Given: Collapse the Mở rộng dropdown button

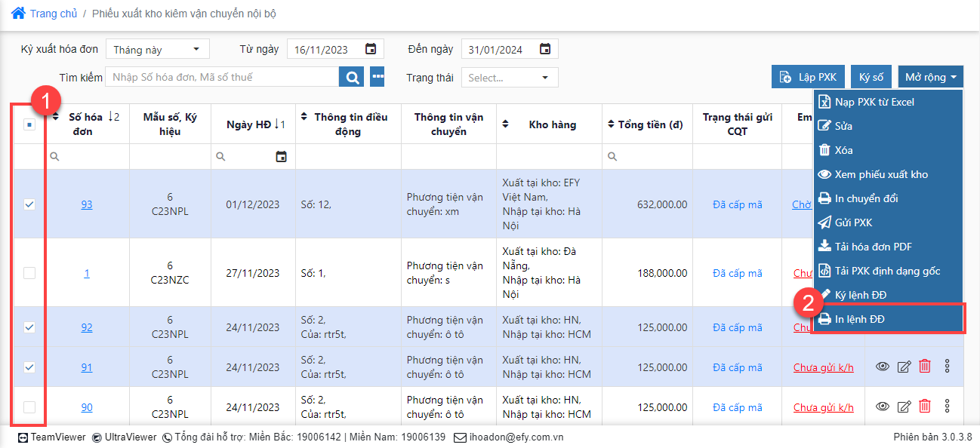Looking at the screenshot, I should 931,77.
